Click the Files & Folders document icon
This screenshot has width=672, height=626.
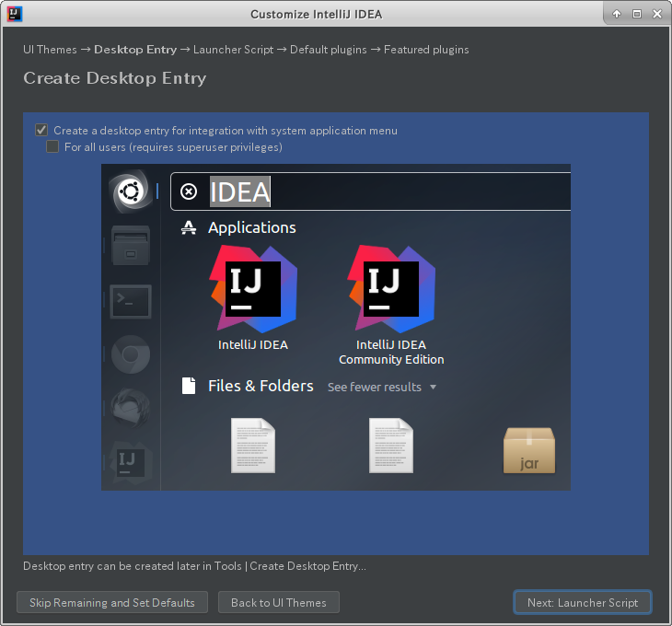tap(189, 386)
